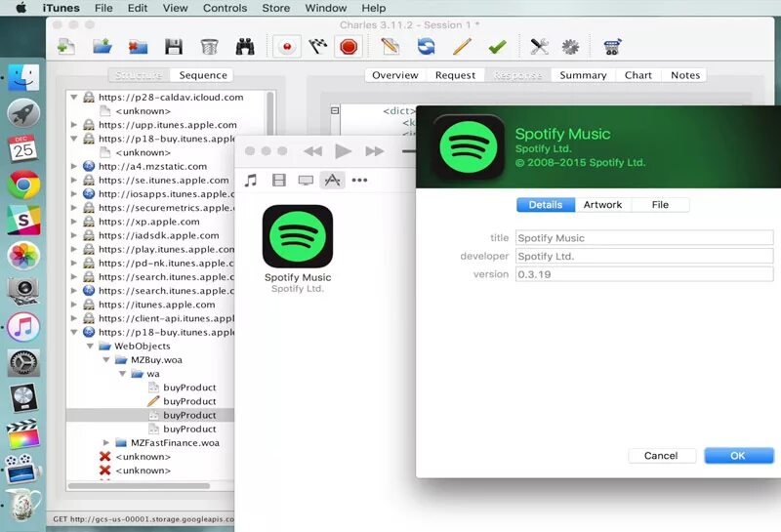Click the Close Session icon with red X
This screenshot has height=532, width=781.
138,47
